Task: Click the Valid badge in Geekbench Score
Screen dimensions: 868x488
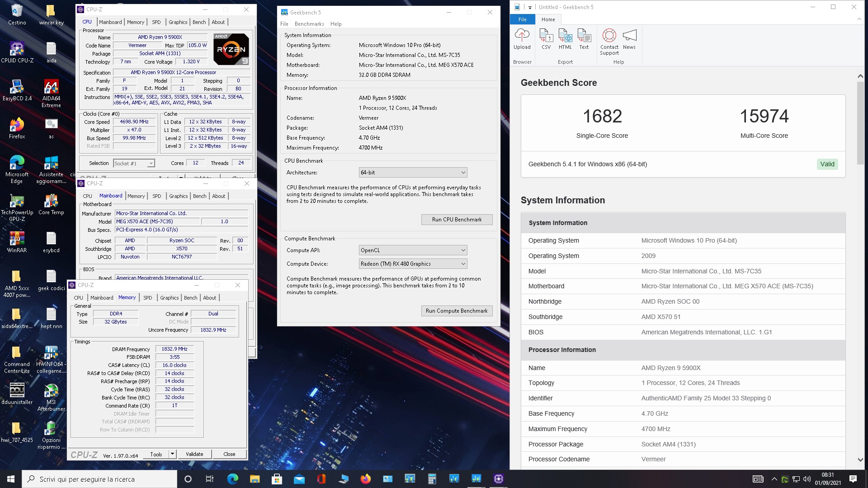Action: coord(827,164)
